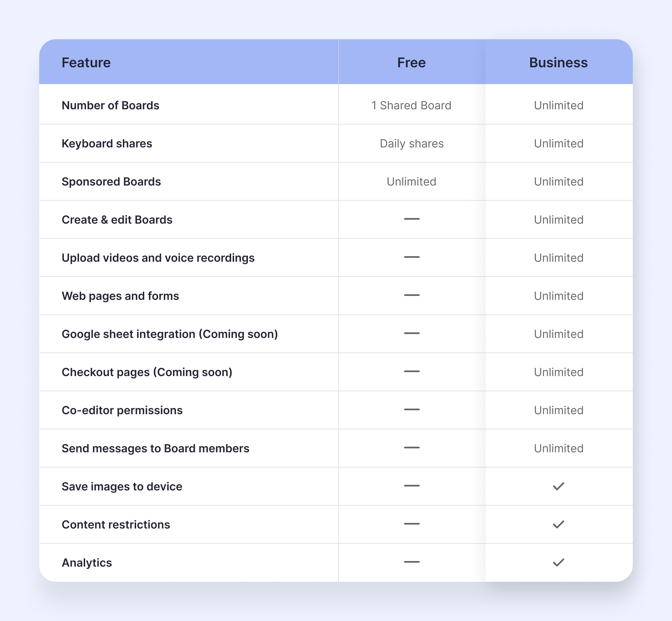Click the Free dash for Create & edit Boards

point(412,219)
